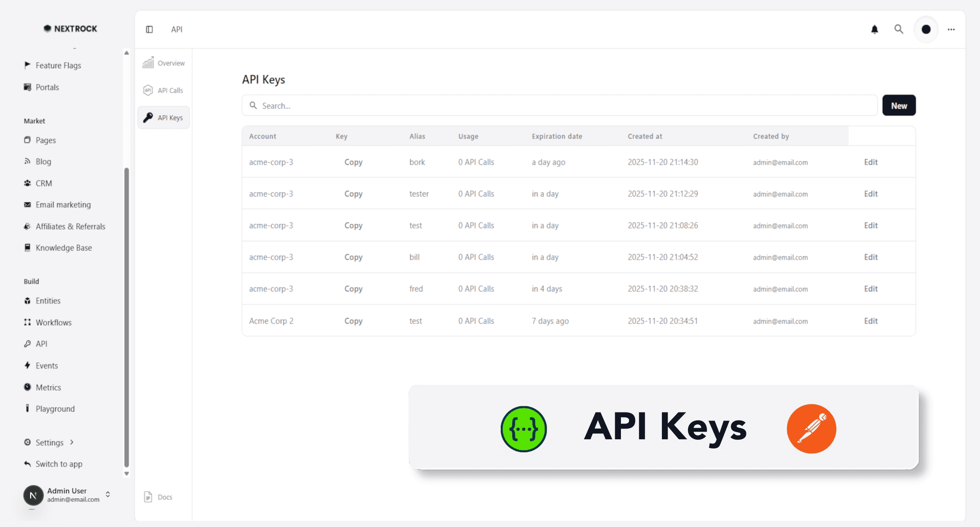Open the Workflows section in the sidebar

coord(53,322)
